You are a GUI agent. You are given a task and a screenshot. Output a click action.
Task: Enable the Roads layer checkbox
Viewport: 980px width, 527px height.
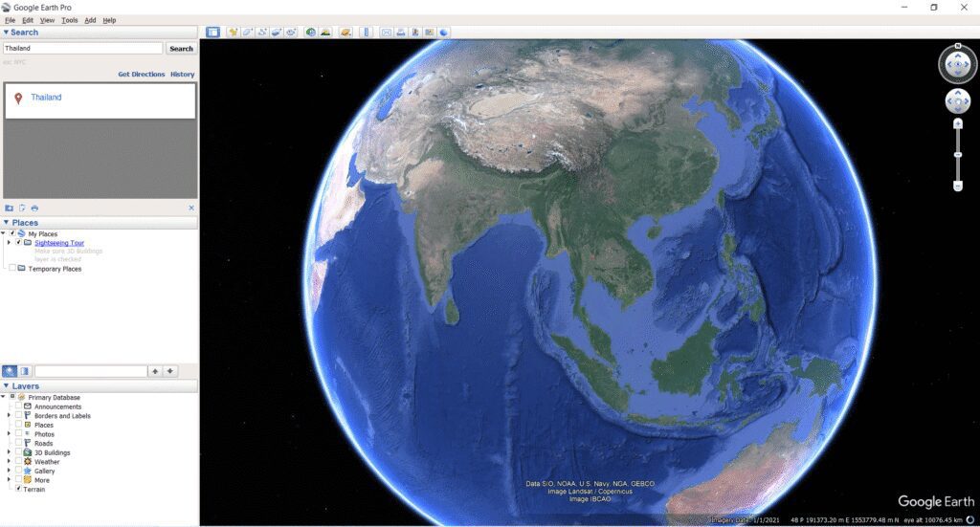coord(19,444)
